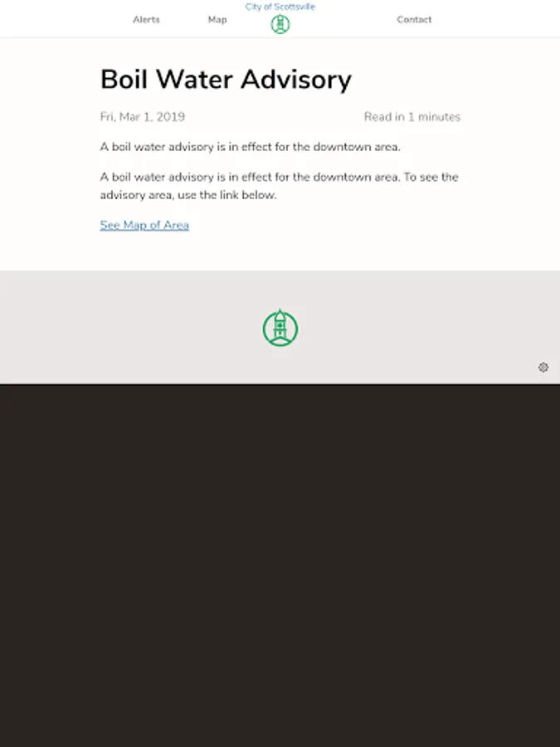The image size is (560, 747).
Task: Click the year 2019 in the date
Action: (x=170, y=117)
